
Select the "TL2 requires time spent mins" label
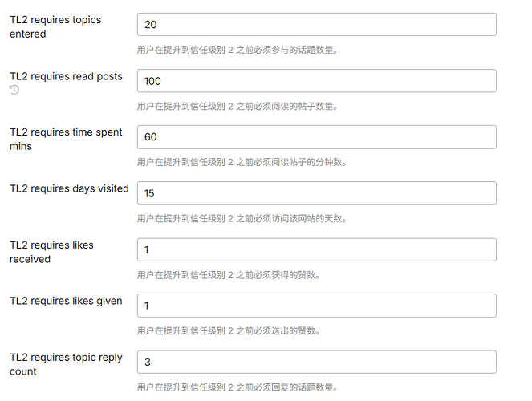point(66,139)
